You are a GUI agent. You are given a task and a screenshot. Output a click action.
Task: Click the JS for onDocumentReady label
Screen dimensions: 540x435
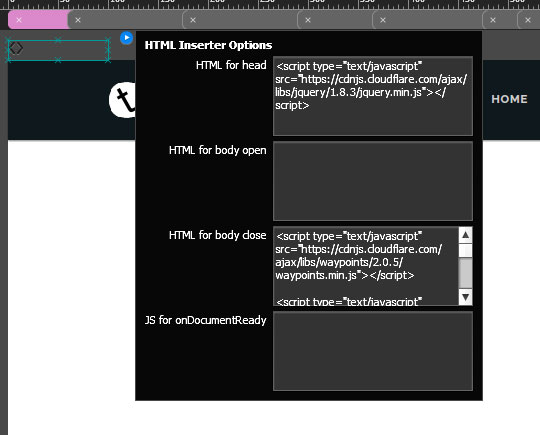tap(206, 320)
